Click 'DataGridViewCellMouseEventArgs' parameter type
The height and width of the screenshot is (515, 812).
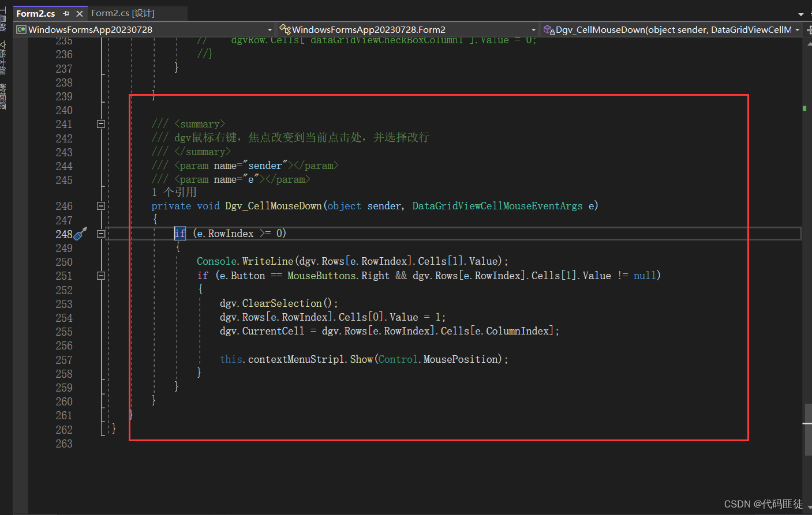(x=497, y=206)
